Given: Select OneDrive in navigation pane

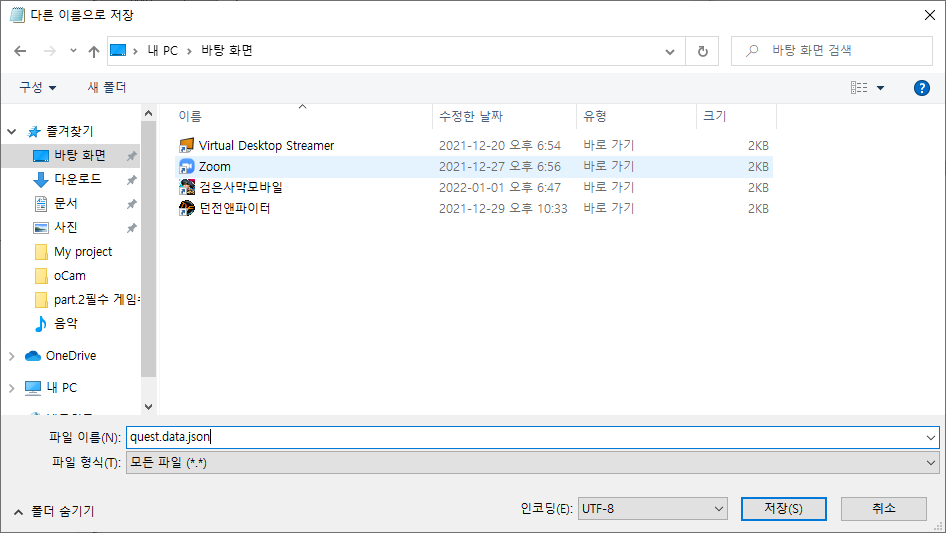Looking at the screenshot, I should point(71,356).
